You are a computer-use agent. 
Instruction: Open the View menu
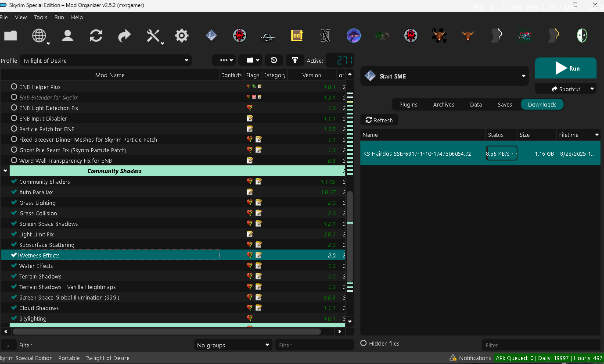pyautogui.click(x=21, y=18)
